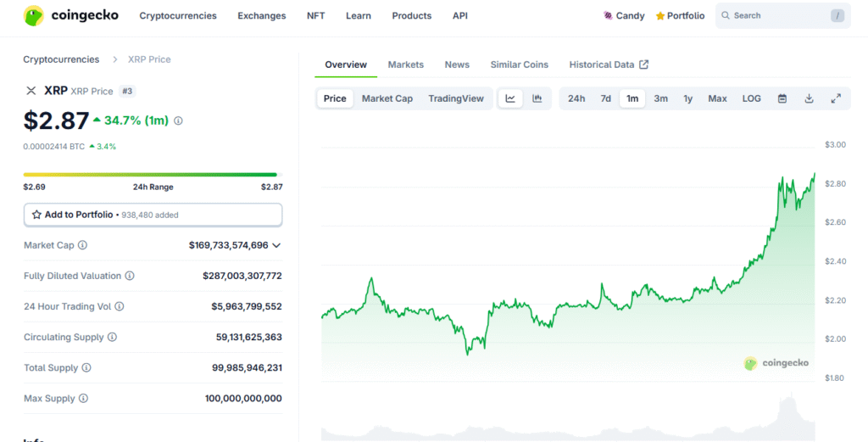Click the XRP coin logo icon
Viewport: 868px width, 442px height.
(x=31, y=91)
